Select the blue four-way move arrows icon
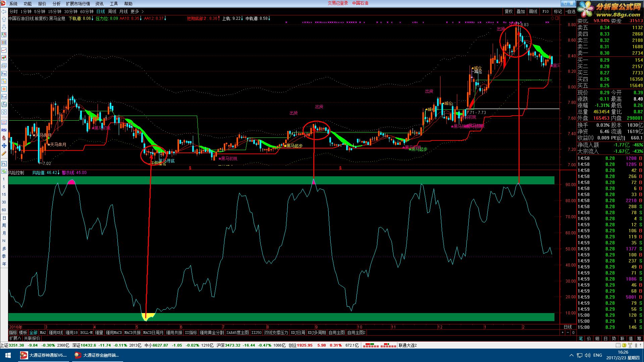 (4, 145)
